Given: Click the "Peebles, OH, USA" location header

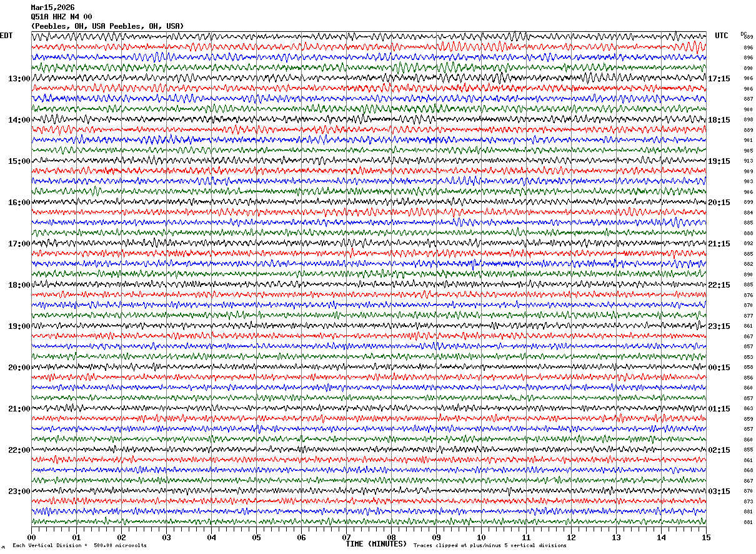Looking at the screenshot, I should point(107,26).
